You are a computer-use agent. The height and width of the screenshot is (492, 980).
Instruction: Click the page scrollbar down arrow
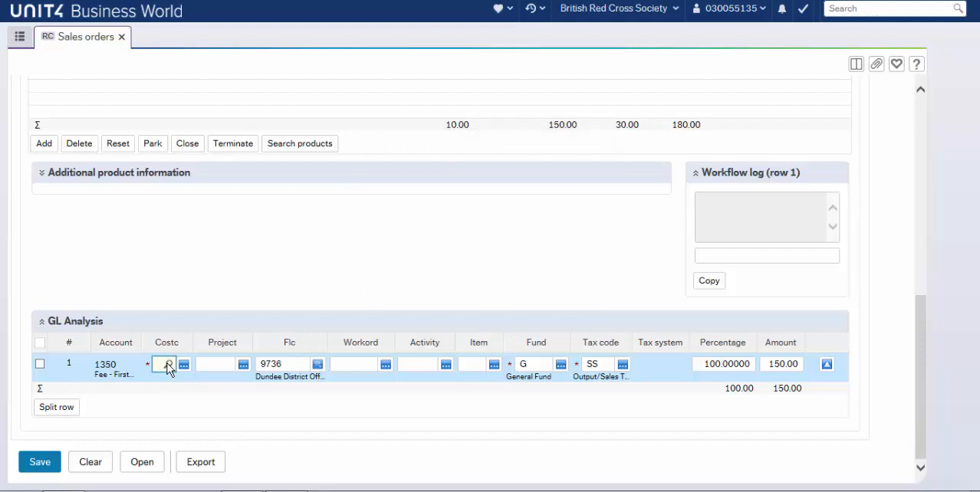(x=921, y=467)
